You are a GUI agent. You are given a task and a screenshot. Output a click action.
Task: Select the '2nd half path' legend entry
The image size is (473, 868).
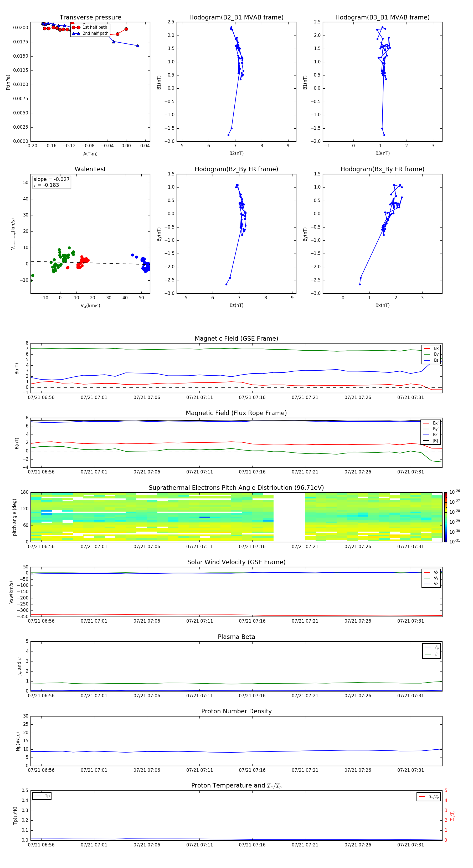point(90,33)
